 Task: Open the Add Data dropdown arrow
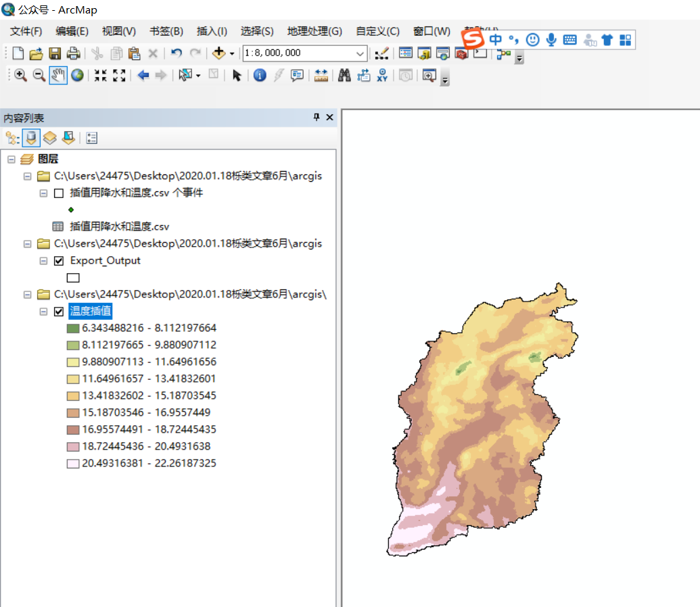click(232, 53)
